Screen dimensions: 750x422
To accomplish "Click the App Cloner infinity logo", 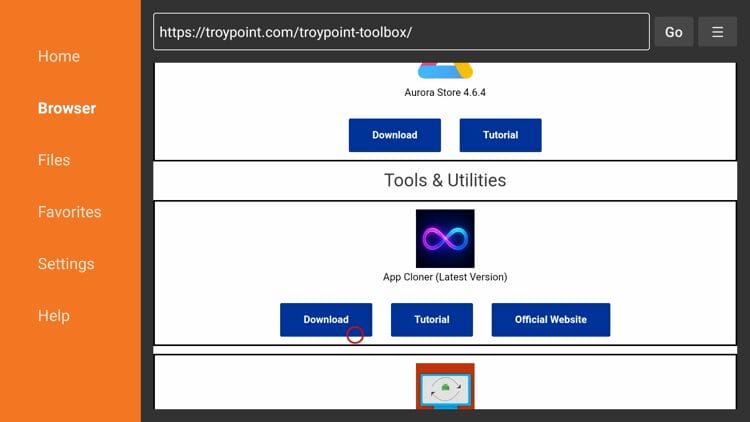I will coord(445,238).
